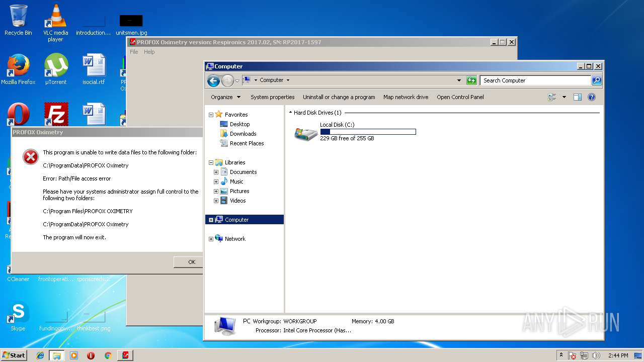Select Recent Places under Favorites
This screenshot has height=362, width=644.
pyautogui.click(x=247, y=143)
